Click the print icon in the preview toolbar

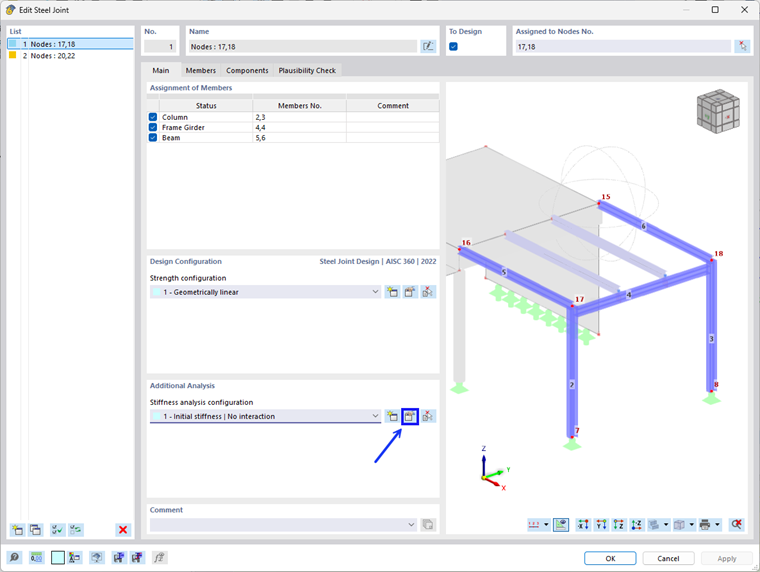(x=705, y=524)
